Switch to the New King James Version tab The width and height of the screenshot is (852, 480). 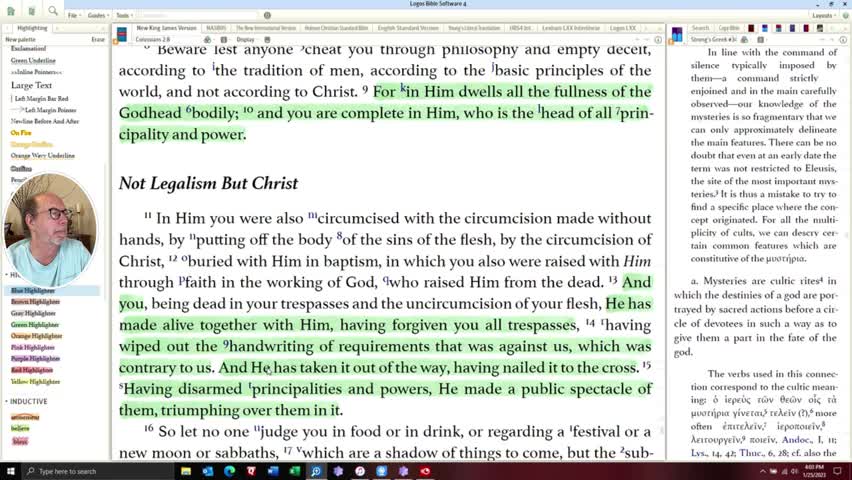point(166,28)
